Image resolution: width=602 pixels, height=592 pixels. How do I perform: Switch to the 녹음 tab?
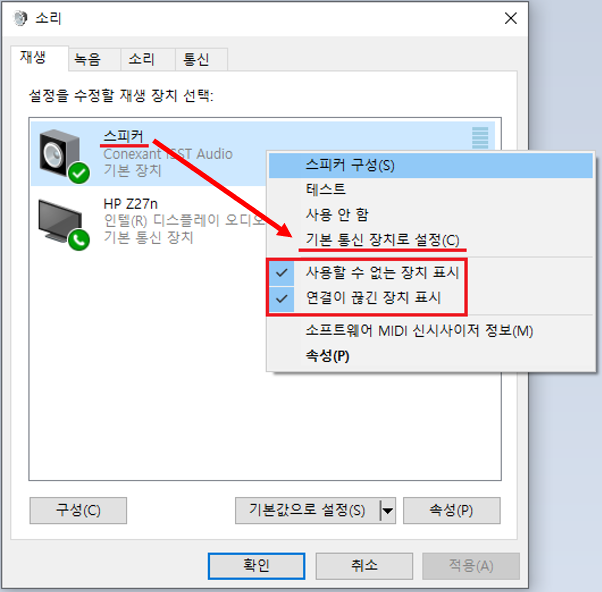click(88, 60)
